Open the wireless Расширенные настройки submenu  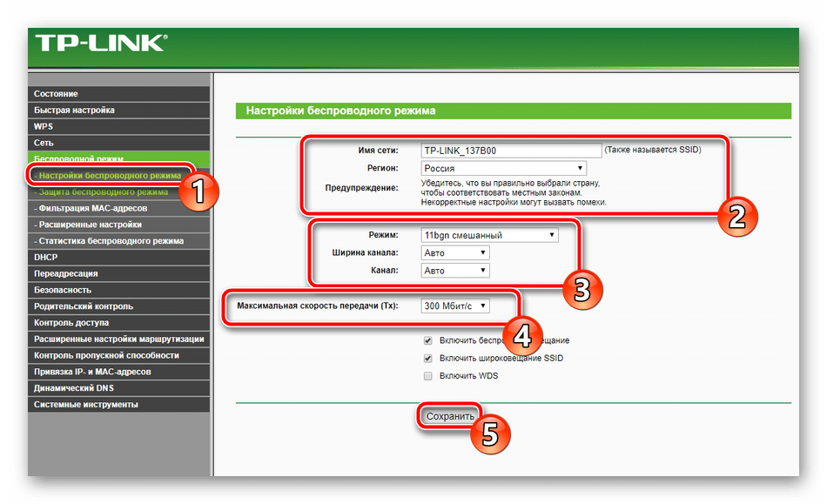tap(118, 225)
